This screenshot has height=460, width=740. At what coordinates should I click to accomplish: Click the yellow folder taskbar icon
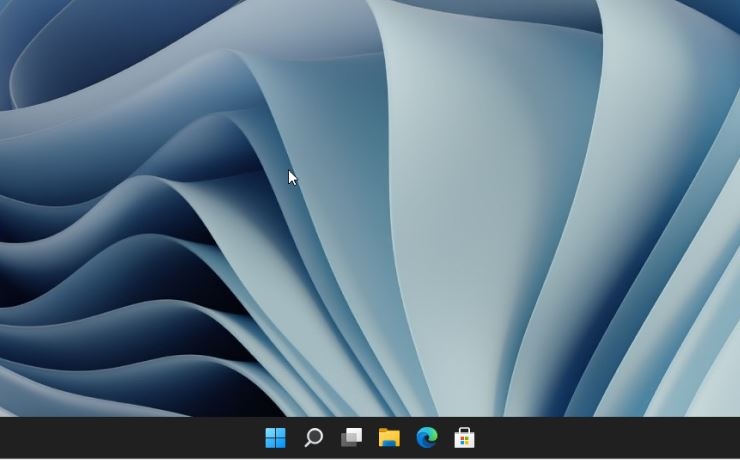(389, 438)
